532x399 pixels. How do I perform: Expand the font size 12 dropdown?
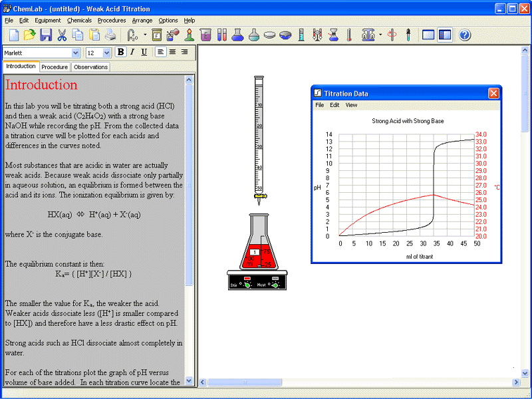(x=106, y=53)
